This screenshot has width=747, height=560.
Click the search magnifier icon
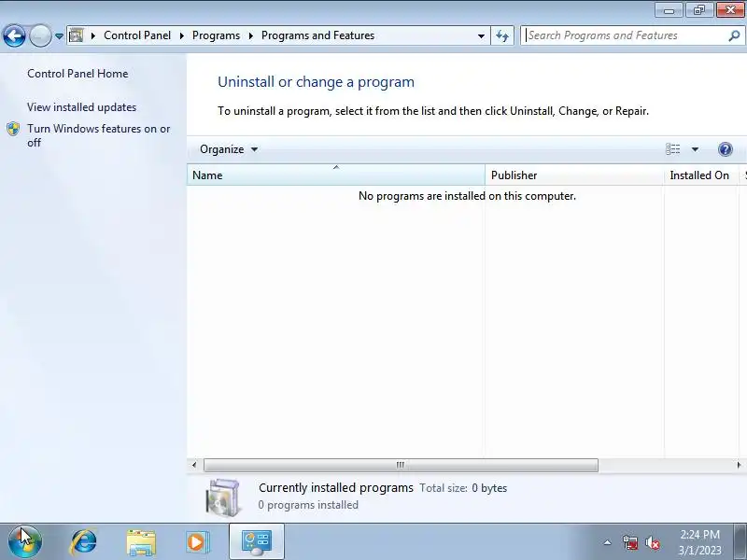coord(734,35)
